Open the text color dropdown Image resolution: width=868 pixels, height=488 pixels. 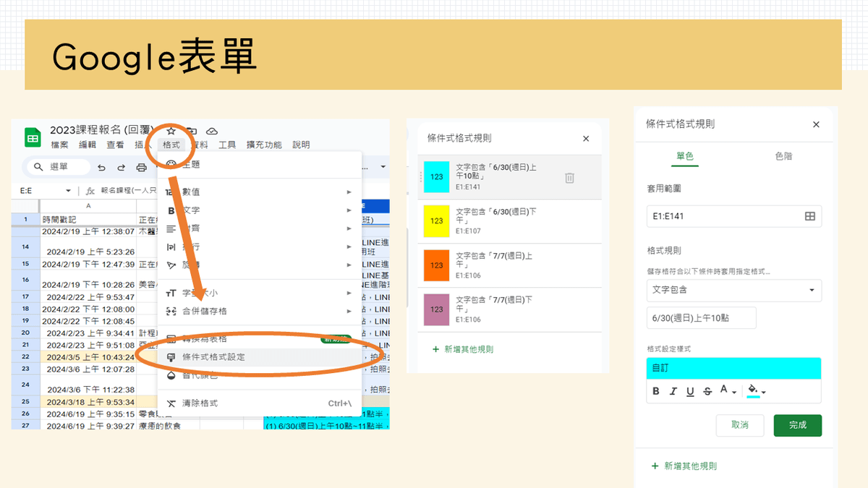pos(728,391)
